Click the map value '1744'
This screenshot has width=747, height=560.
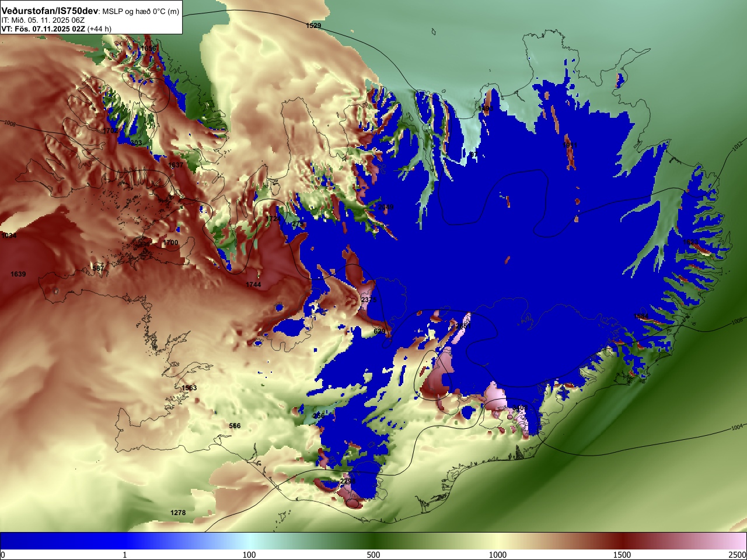tap(253, 285)
